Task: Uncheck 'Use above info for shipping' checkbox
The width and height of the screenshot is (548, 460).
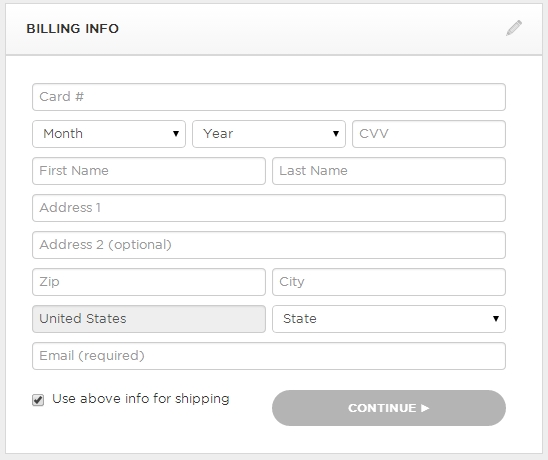Action: pos(38,400)
